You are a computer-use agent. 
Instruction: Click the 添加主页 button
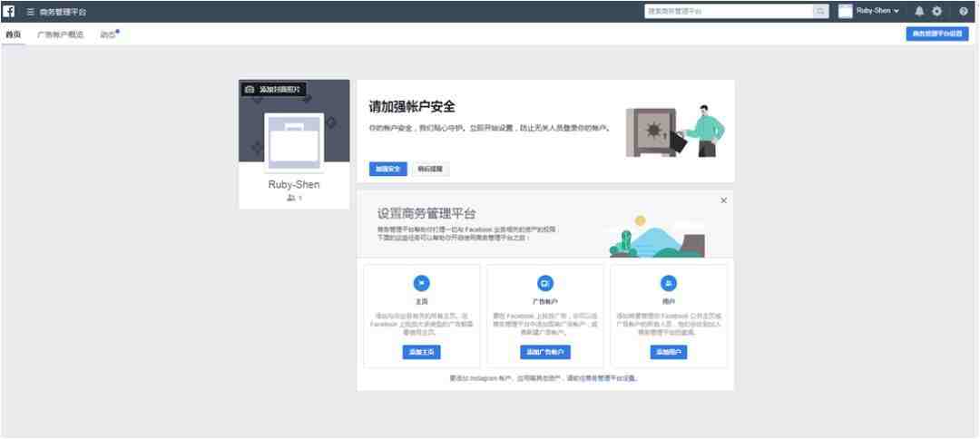pyautogui.click(x=421, y=352)
